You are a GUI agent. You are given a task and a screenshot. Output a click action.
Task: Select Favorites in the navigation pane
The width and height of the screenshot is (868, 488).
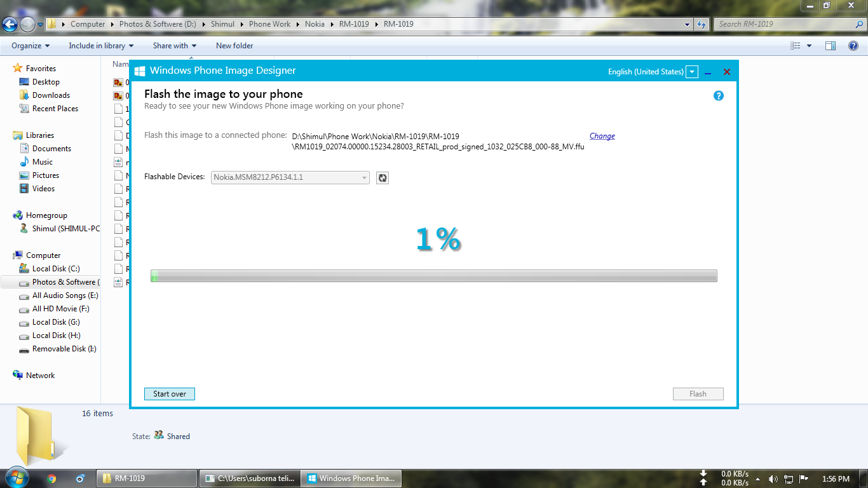coord(41,69)
